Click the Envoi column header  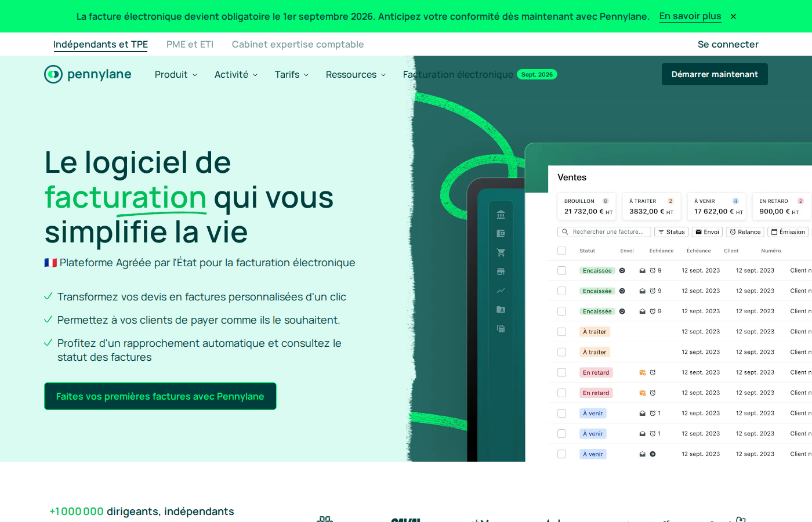[x=627, y=251]
